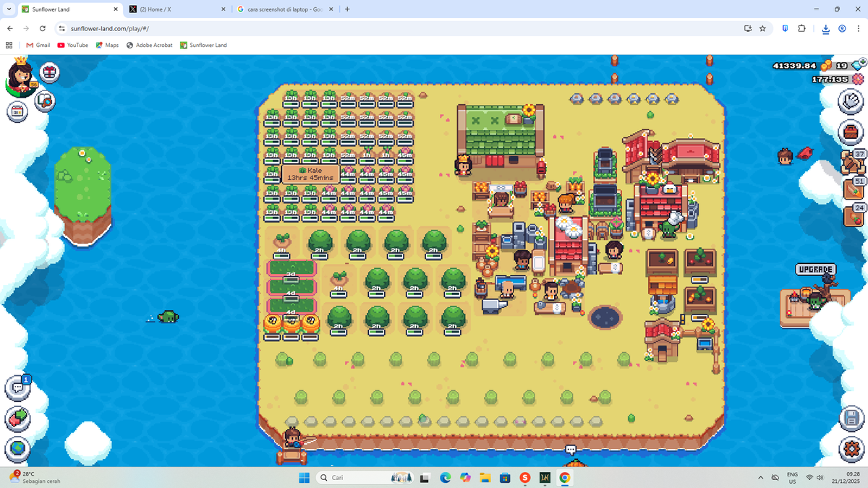868x488 pixels.
Task: Select the white glove hand tool
Action: click(x=851, y=101)
